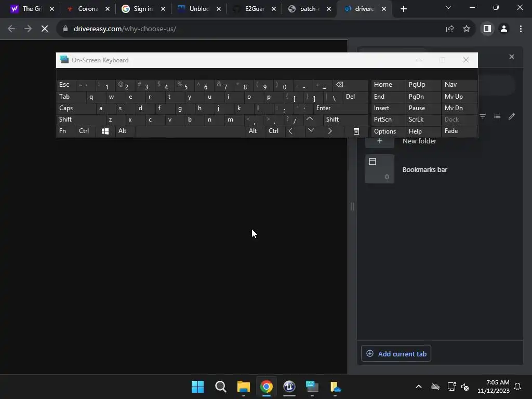Toggle the Nav key on On-Screen Keyboard
The height and width of the screenshot is (399, 532).
(459, 85)
